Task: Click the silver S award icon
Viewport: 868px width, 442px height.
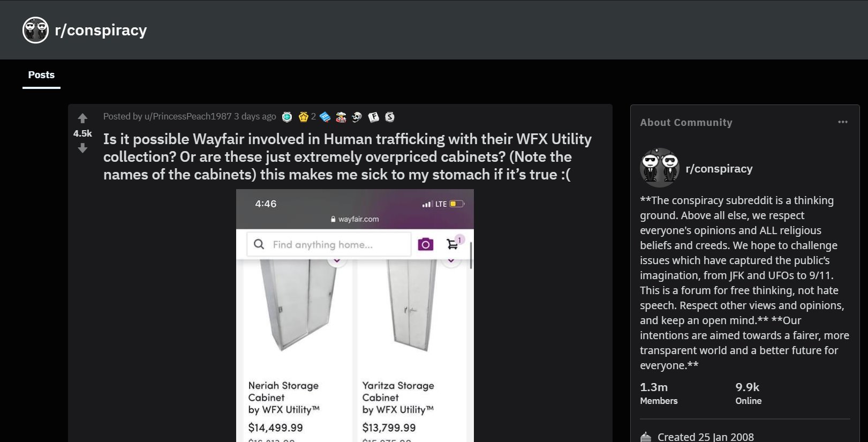Action: (x=390, y=117)
